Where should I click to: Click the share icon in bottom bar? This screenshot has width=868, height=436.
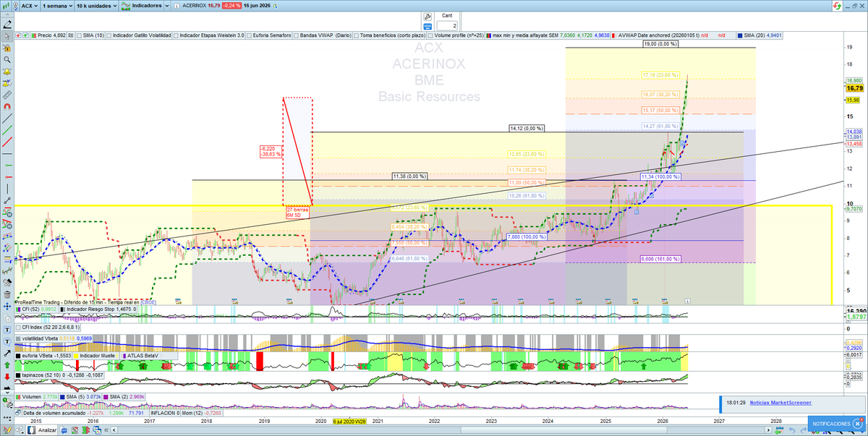tap(20, 430)
